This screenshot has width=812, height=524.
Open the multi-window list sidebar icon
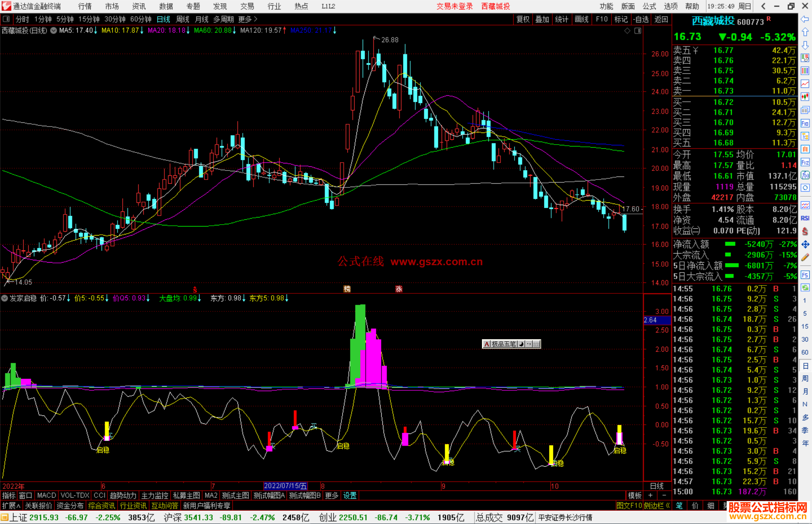tap(805, 110)
